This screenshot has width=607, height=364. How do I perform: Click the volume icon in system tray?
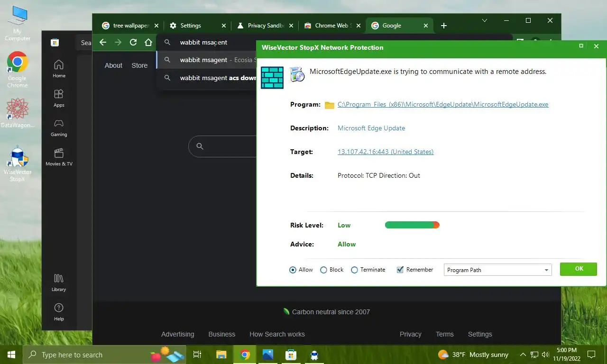click(x=545, y=355)
